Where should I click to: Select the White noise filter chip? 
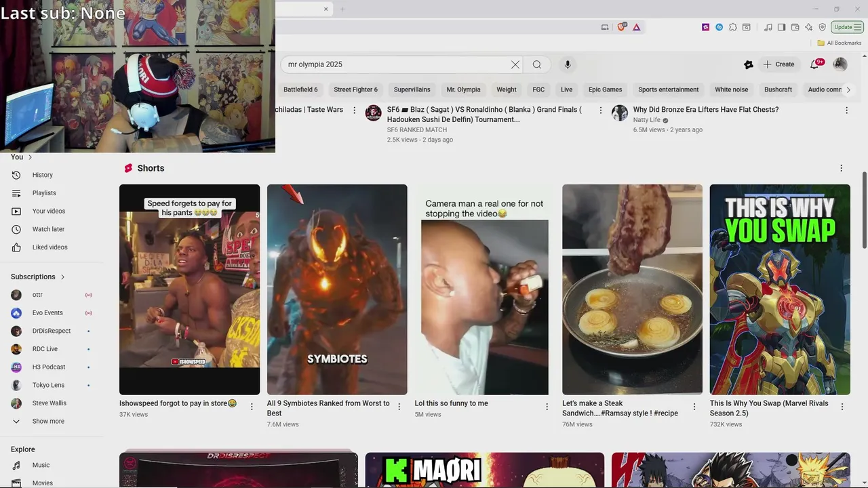pos(731,89)
